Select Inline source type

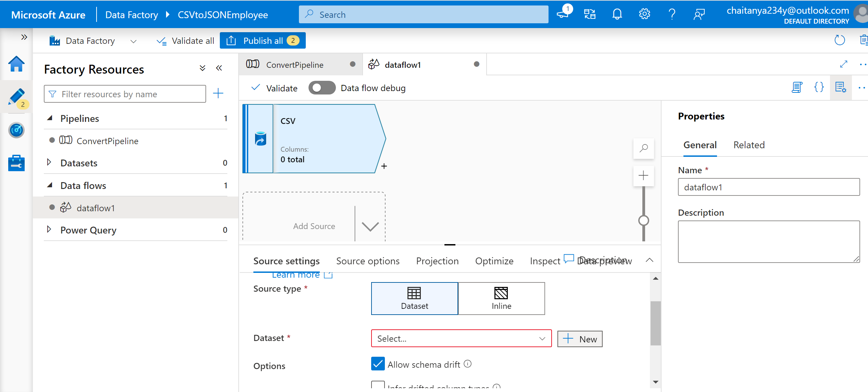501,299
